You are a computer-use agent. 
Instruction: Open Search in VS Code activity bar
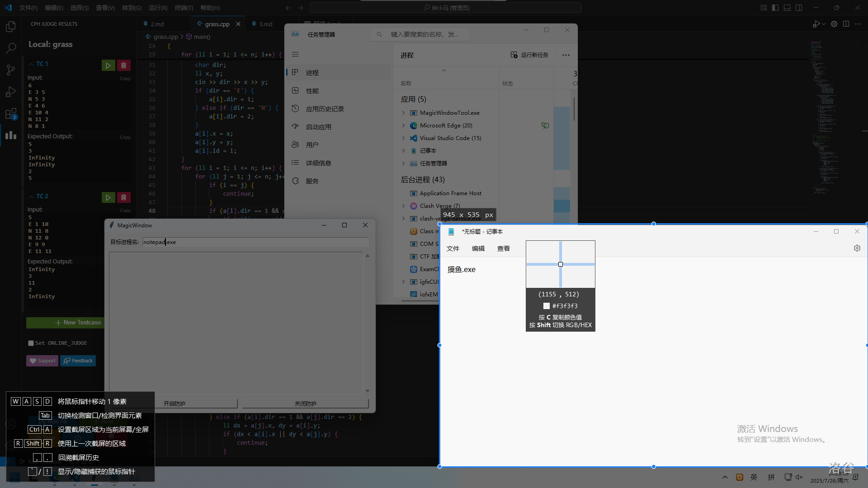pos(11,48)
